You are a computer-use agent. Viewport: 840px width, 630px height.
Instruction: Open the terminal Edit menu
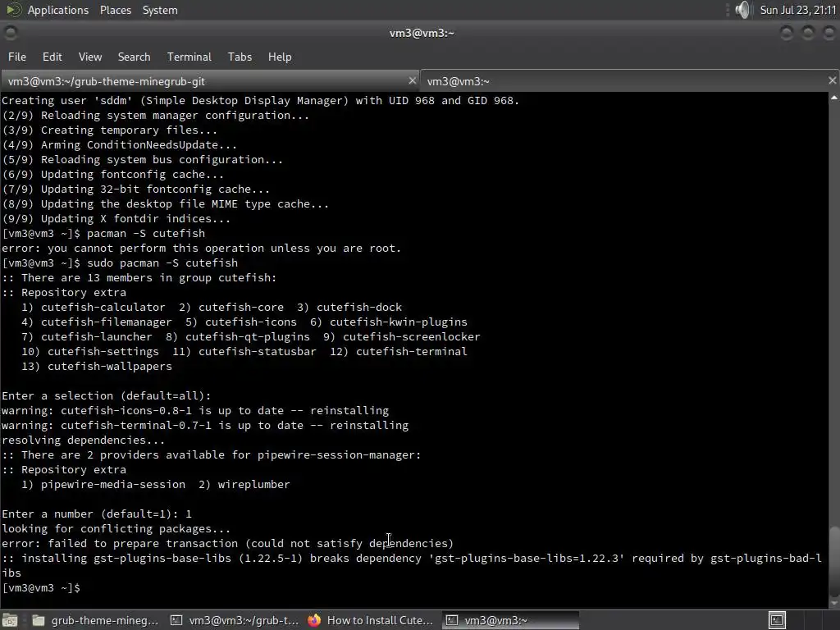52,57
